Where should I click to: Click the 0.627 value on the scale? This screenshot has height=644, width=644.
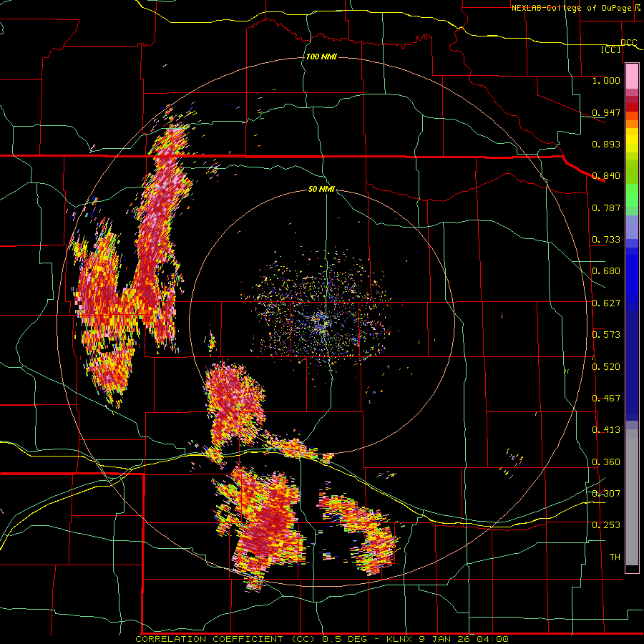click(x=606, y=303)
